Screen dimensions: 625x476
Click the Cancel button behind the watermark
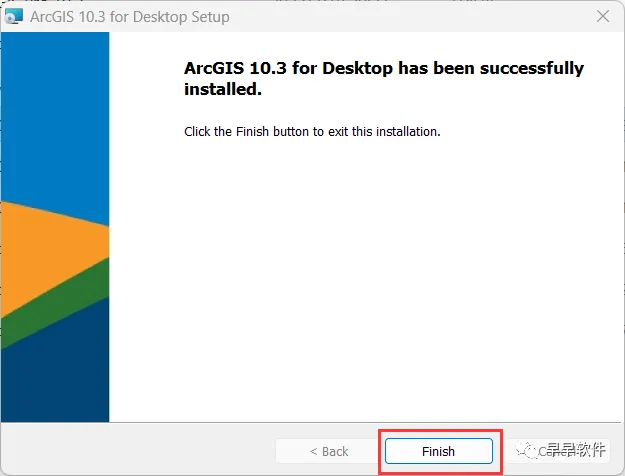tap(557, 451)
